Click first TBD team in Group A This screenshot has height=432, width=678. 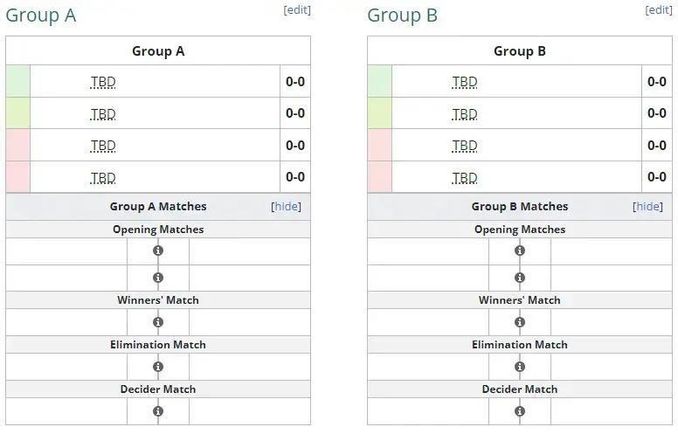(x=103, y=82)
